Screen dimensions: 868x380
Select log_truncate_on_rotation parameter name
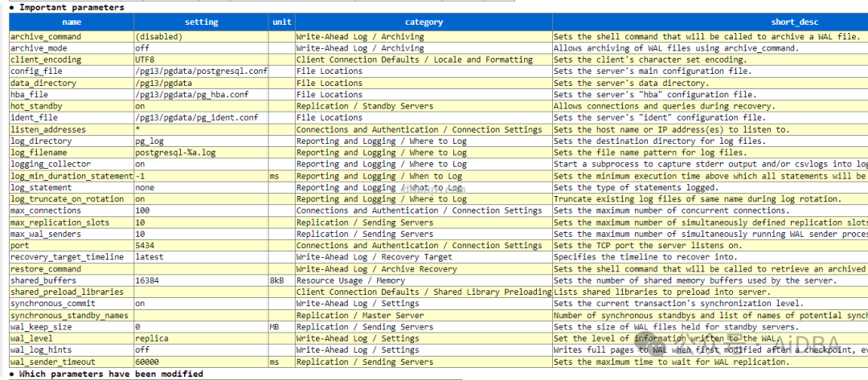coord(67,199)
